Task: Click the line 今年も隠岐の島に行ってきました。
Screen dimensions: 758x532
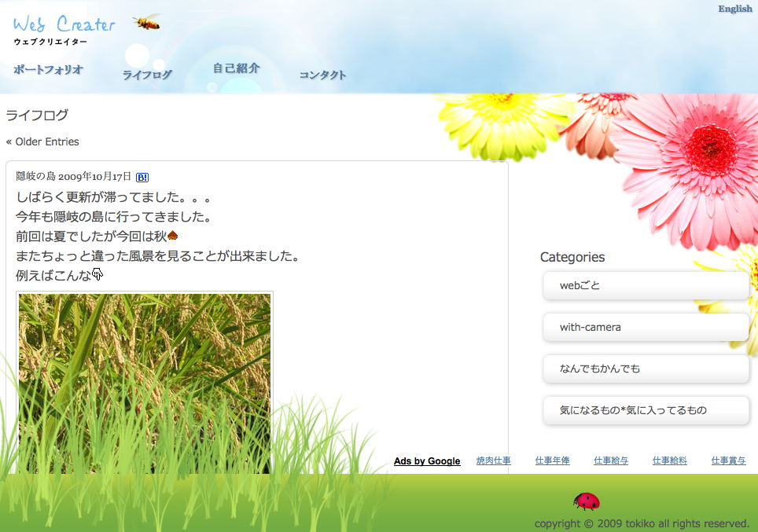Action: coord(113,216)
